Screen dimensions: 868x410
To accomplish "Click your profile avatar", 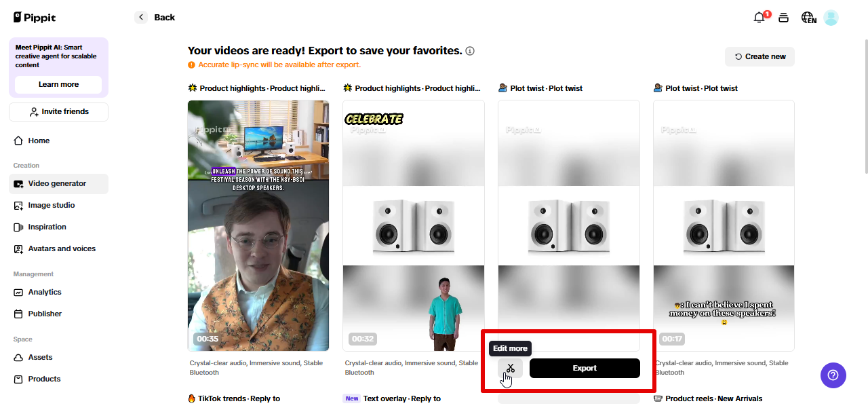I will click(831, 17).
